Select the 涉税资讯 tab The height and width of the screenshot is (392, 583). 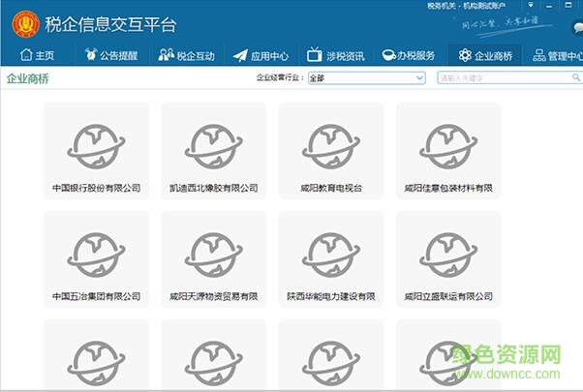(335, 55)
